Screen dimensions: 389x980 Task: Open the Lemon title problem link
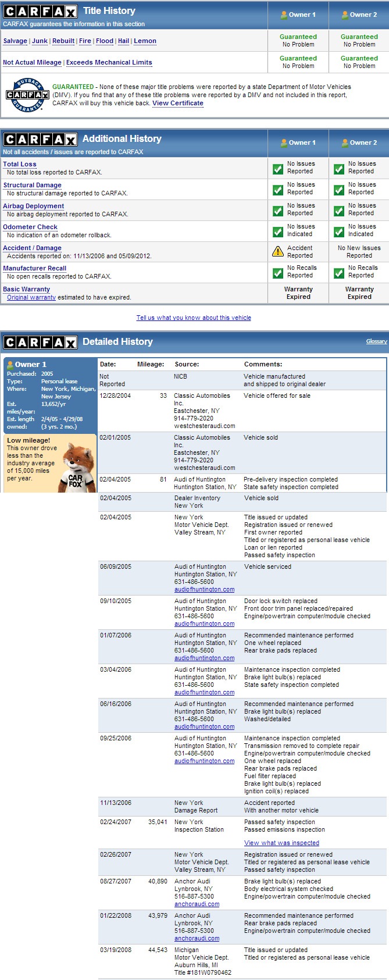145,41
